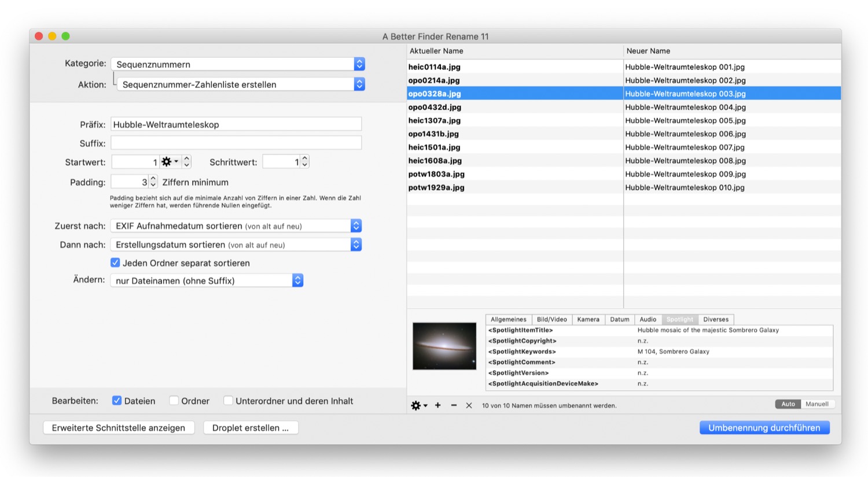Click new name Hubble-Weltraumteleskop 005.jpg
Viewport: 868px width, 477px height.
coord(685,120)
